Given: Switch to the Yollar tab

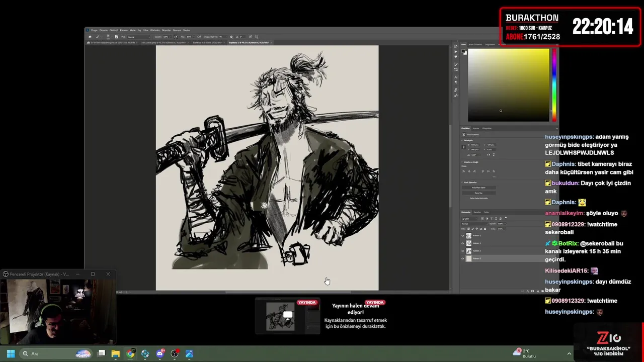Looking at the screenshot, I should [x=487, y=212].
